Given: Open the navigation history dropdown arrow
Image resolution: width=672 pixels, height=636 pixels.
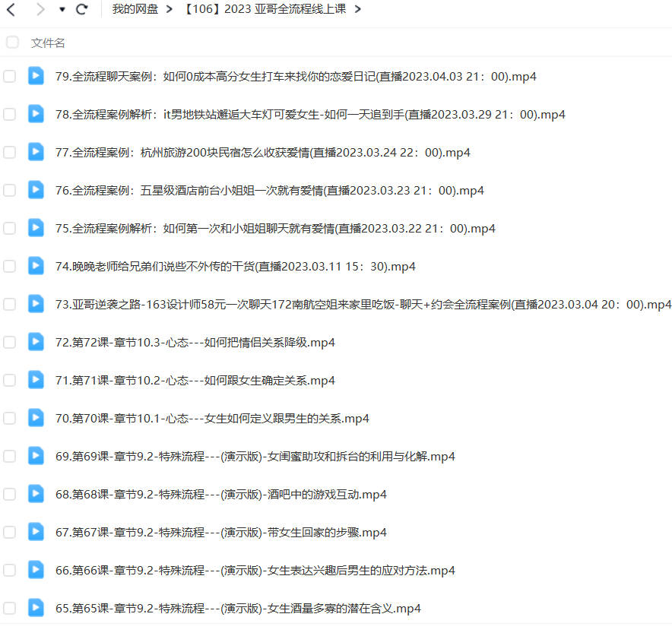Looking at the screenshot, I should (62, 9).
